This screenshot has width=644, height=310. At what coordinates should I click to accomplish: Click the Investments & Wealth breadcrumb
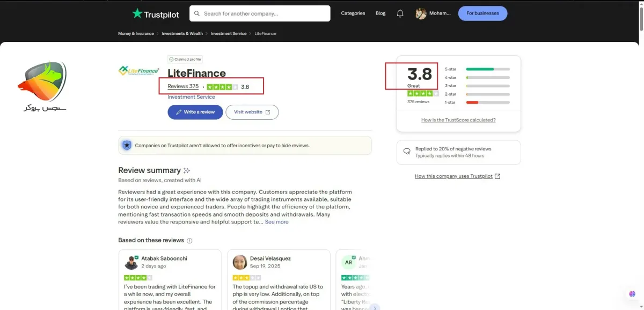point(182,33)
